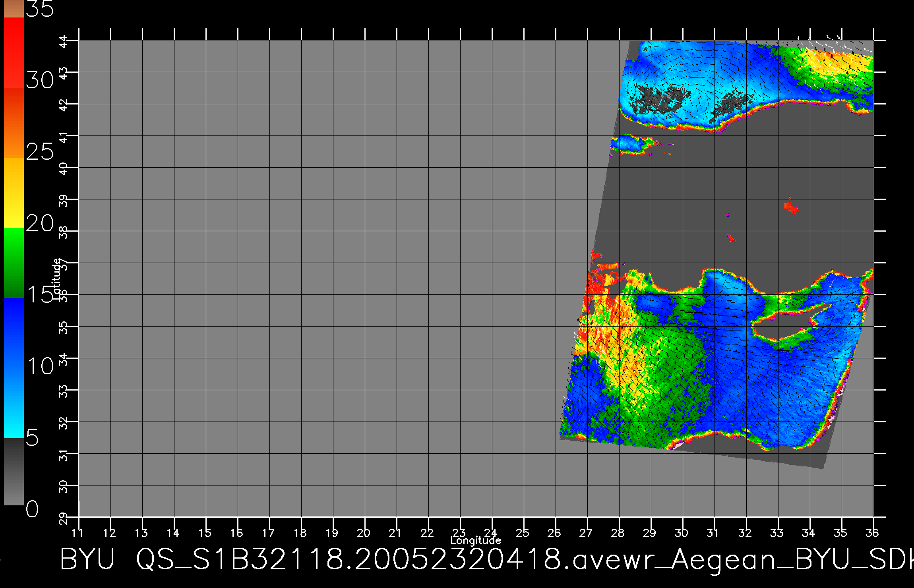Click latitude tick label "30"
Screen dimensions: 914x588
[64, 486]
